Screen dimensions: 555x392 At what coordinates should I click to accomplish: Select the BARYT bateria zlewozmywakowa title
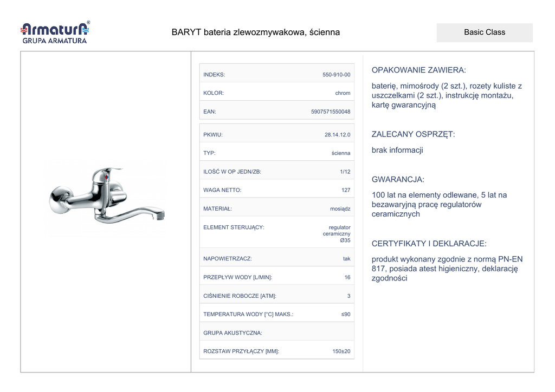(x=255, y=32)
